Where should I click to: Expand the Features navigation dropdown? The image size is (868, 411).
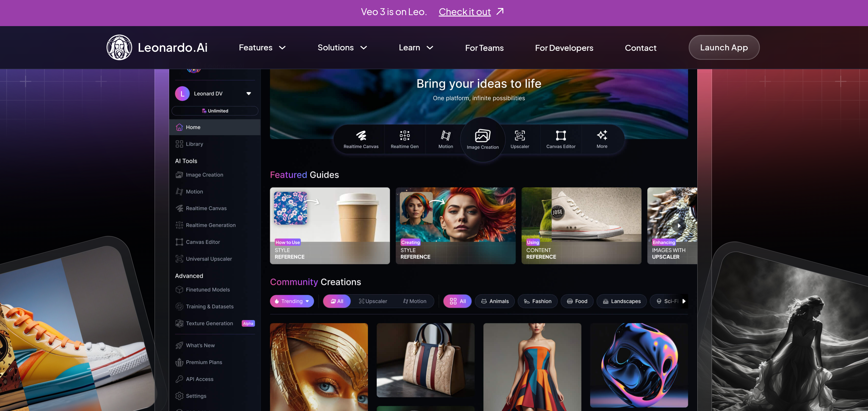point(262,47)
